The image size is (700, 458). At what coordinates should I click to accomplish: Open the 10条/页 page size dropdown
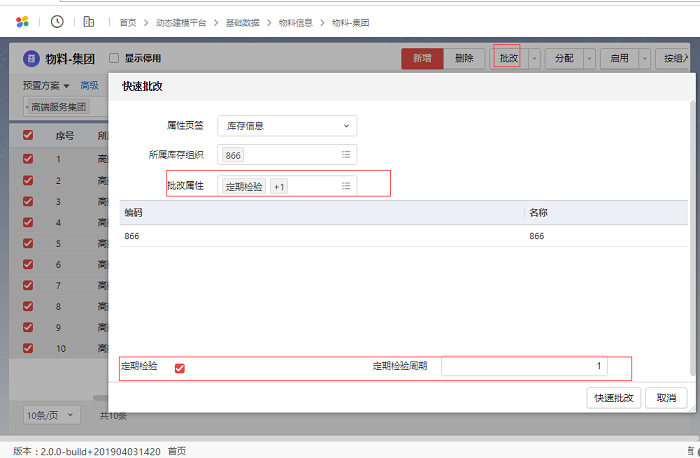pyautogui.click(x=51, y=416)
